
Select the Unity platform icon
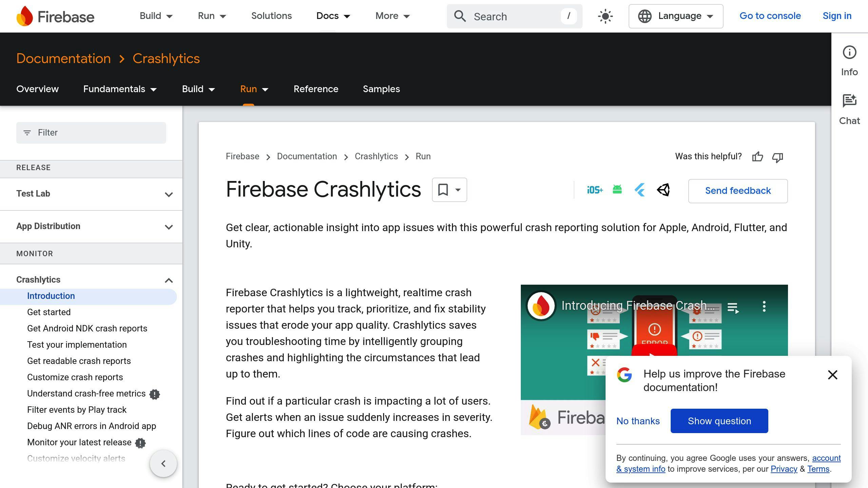click(x=664, y=190)
